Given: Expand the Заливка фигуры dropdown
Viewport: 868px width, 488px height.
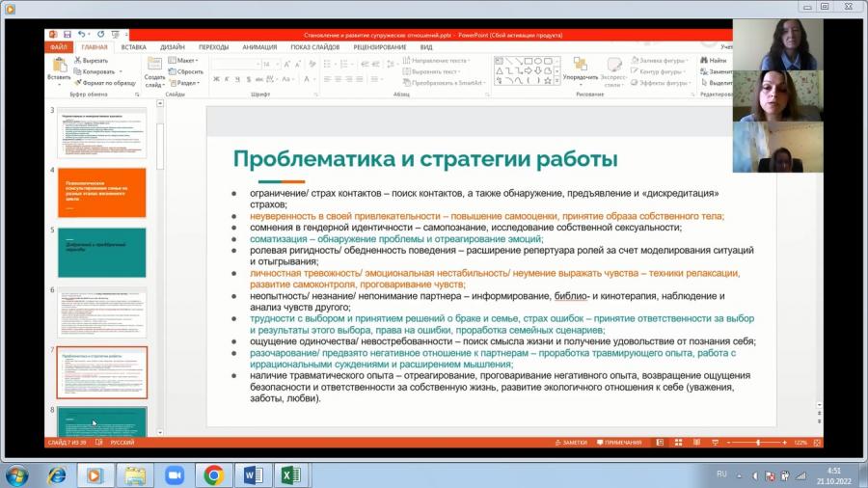Looking at the screenshot, I should (x=660, y=61).
